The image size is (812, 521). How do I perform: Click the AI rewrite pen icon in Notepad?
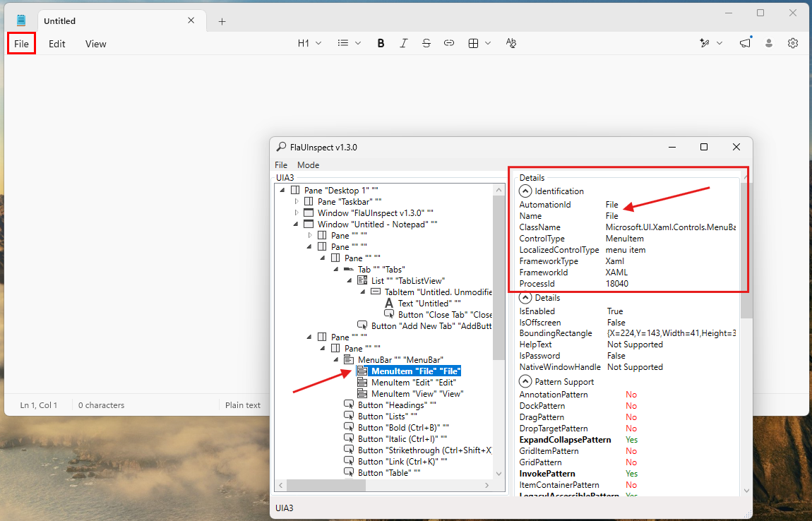(704, 43)
